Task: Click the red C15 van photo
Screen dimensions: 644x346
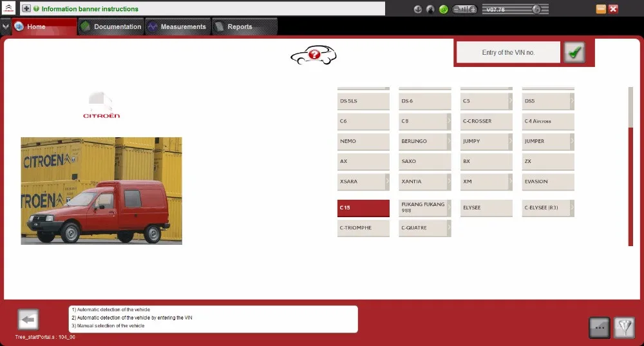Action: tap(102, 191)
